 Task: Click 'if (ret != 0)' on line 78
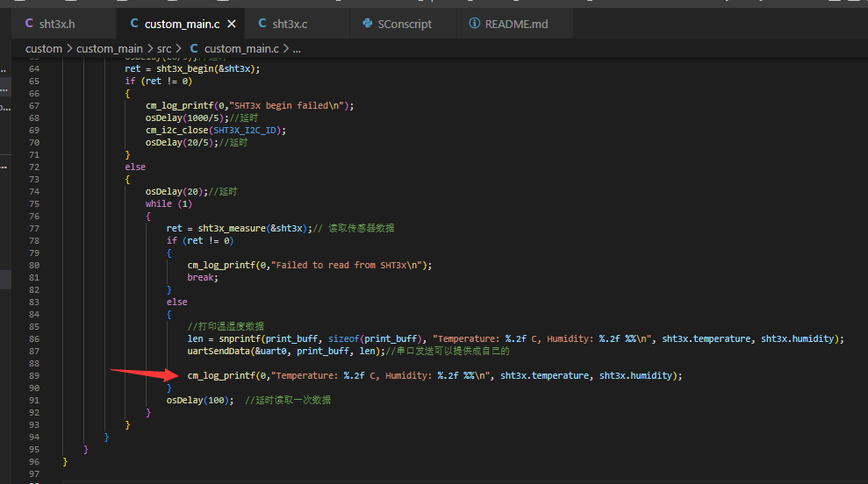(200, 240)
